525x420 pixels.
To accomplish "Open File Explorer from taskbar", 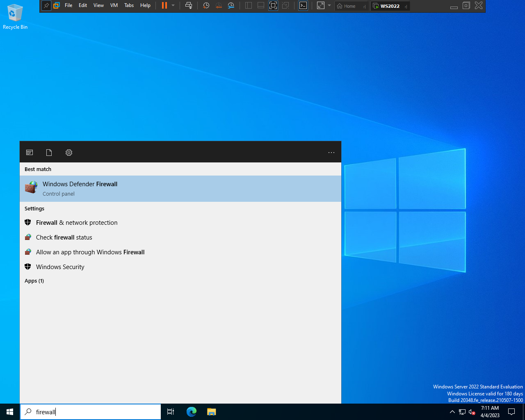I will [211, 412].
